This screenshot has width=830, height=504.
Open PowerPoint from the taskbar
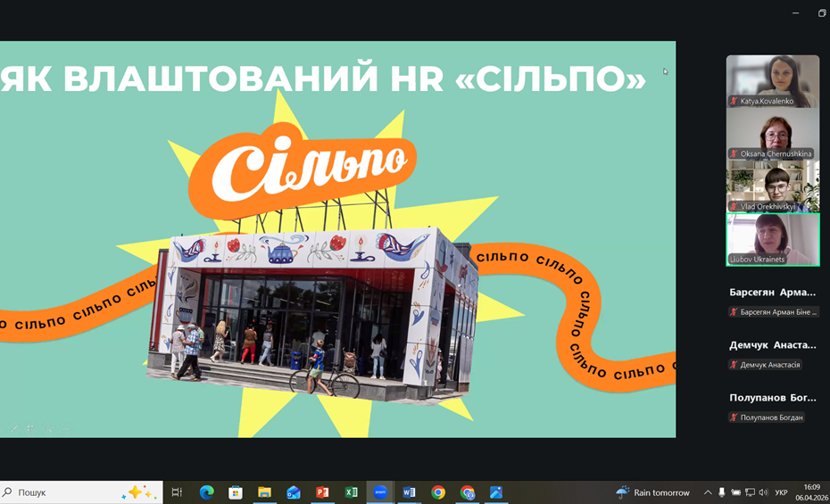322,492
